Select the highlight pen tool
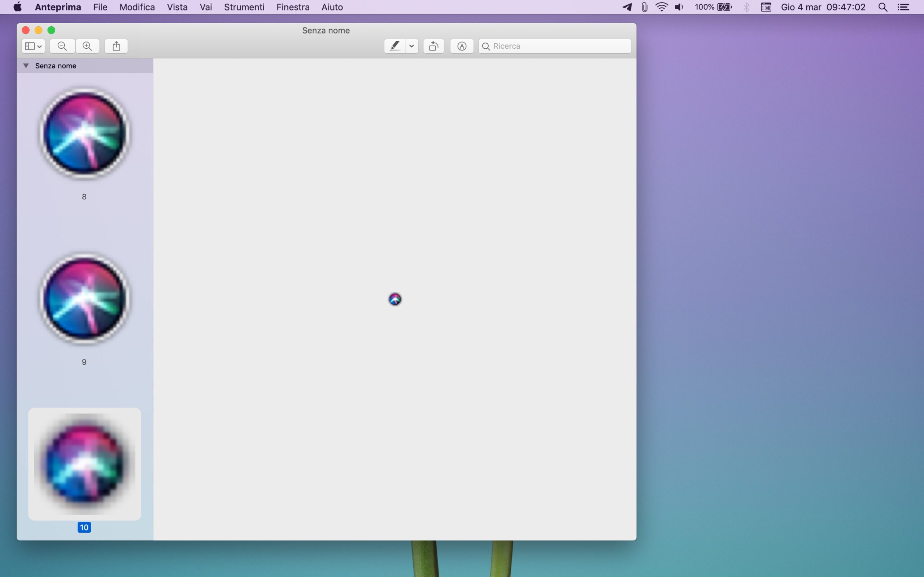Viewport: 924px width, 577px height. (395, 46)
